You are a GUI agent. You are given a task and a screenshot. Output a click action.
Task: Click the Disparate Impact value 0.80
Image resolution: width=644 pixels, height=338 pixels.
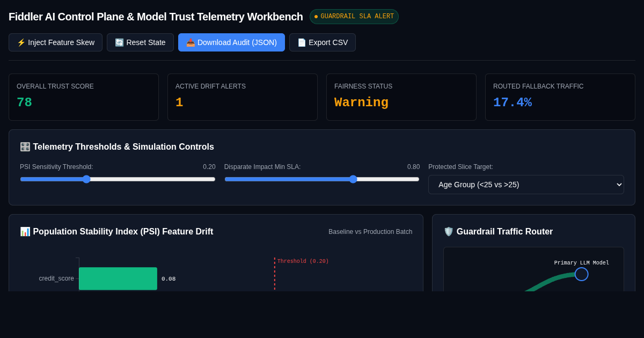click(414, 167)
